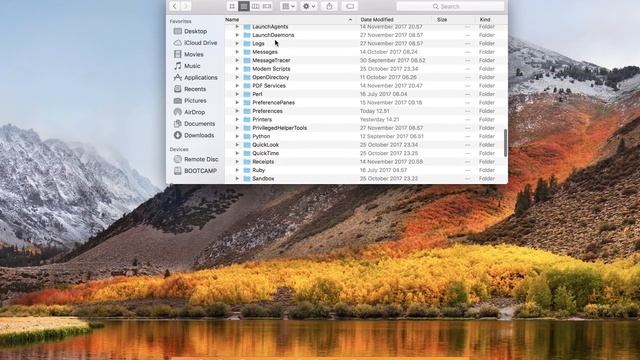This screenshot has height=360, width=640.
Task: Select the QuickTime folder icon
Action: [x=247, y=153]
